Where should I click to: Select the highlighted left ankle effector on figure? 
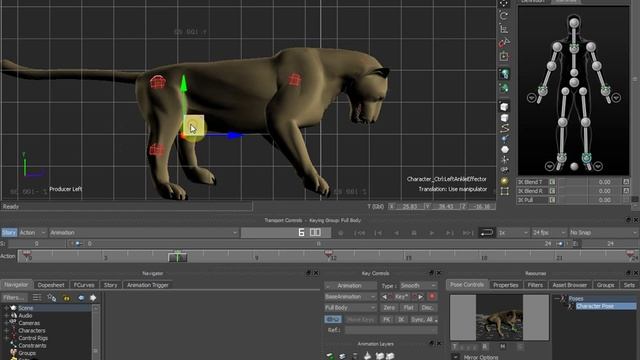587,158
